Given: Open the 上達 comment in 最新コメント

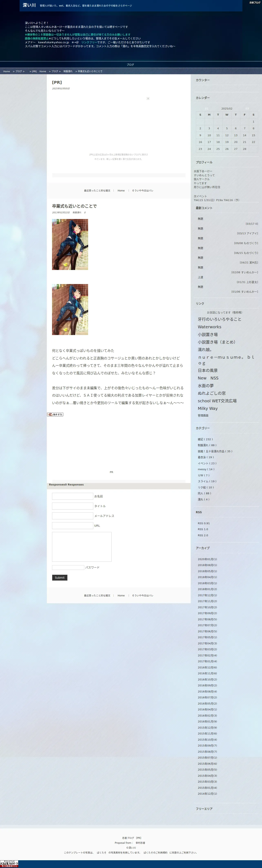Looking at the screenshot, I should point(200,277).
